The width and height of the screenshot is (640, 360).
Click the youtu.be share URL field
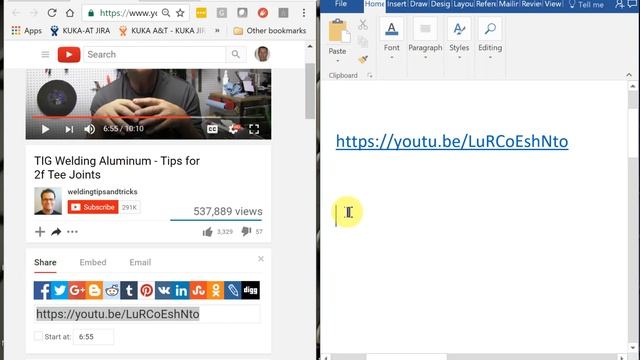[147, 314]
